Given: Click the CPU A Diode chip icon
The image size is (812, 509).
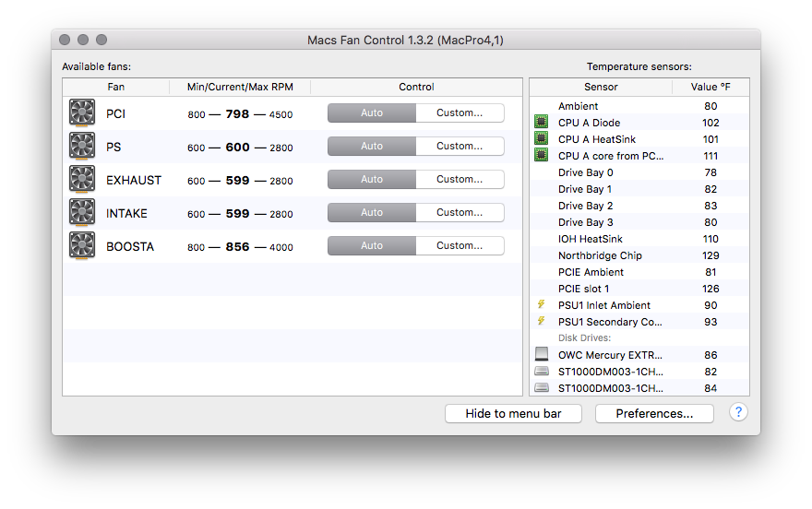Looking at the screenshot, I should pyautogui.click(x=541, y=122).
